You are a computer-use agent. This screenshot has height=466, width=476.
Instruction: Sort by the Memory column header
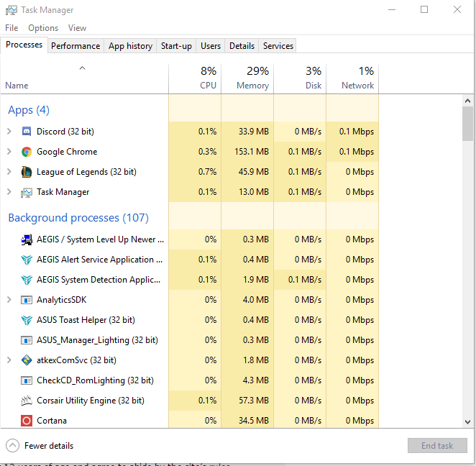click(247, 78)
